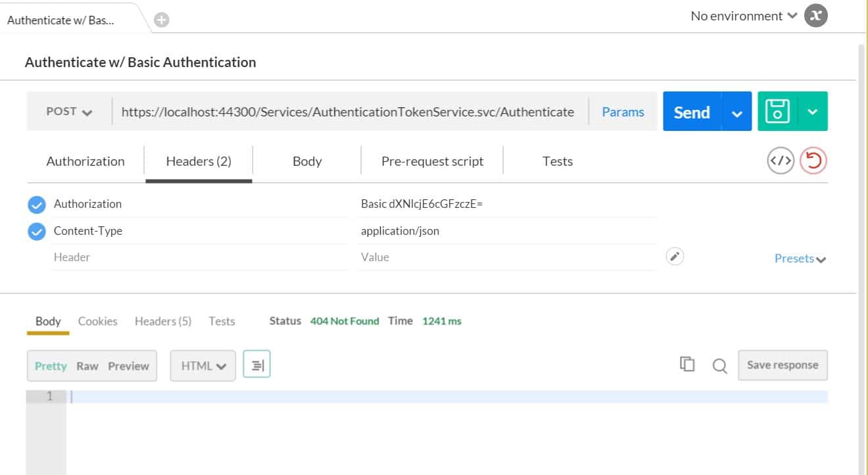Expand the Presets dropdown

tap(799, 258)
